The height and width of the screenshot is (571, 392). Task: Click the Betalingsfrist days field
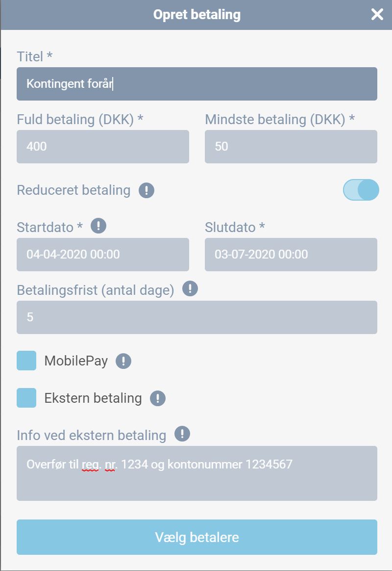(197, 317)
